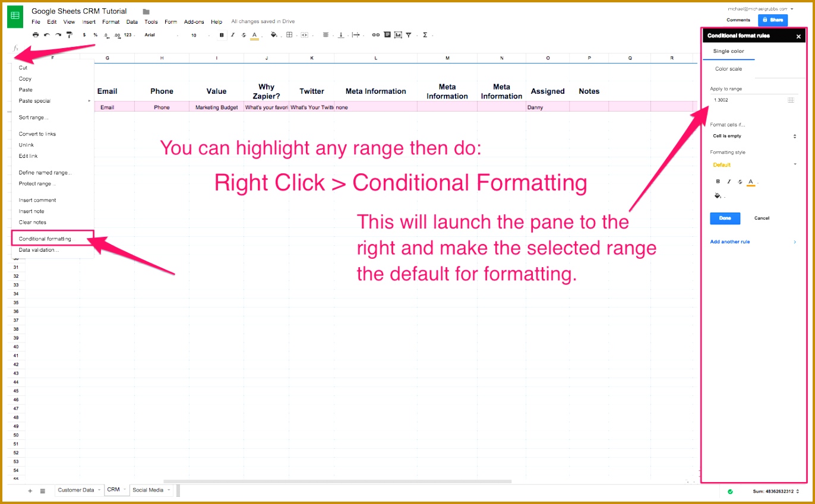Click the Insert link chain icon
Viewport: 815px width, 504px height.
click(x=375, y=35)
